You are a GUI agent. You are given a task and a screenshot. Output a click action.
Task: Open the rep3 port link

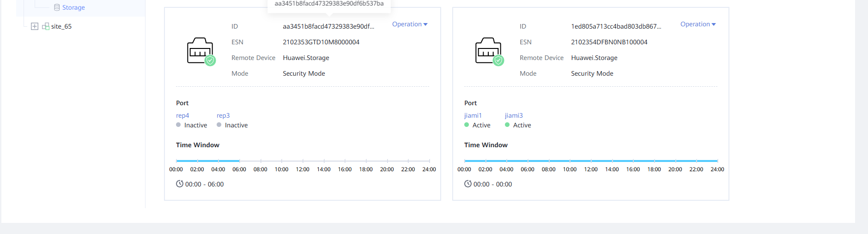[x=223, y=115]
